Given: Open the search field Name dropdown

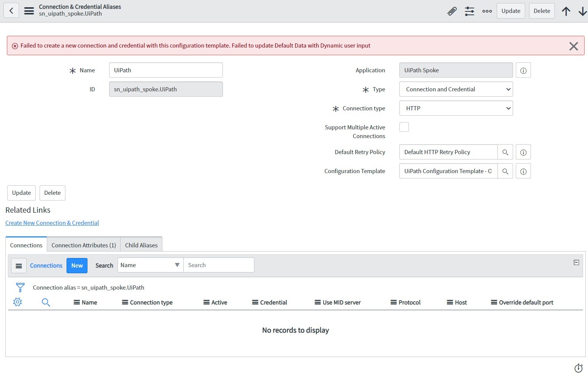Looking at the screenshot, I should click(150, 265).
